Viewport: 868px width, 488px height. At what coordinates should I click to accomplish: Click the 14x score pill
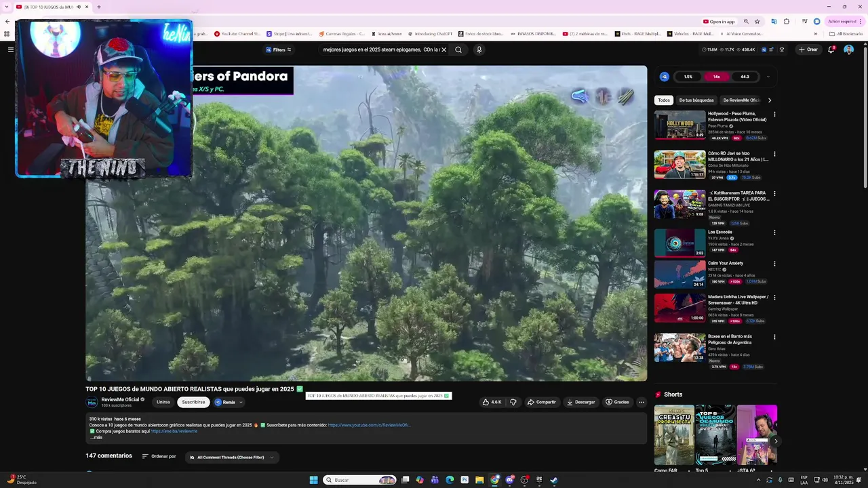[716, 77]
